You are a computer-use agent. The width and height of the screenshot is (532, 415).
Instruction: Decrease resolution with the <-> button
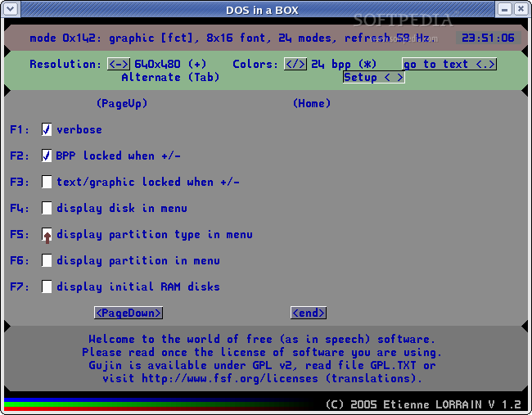pyautogui.click(x=119, y=64)
